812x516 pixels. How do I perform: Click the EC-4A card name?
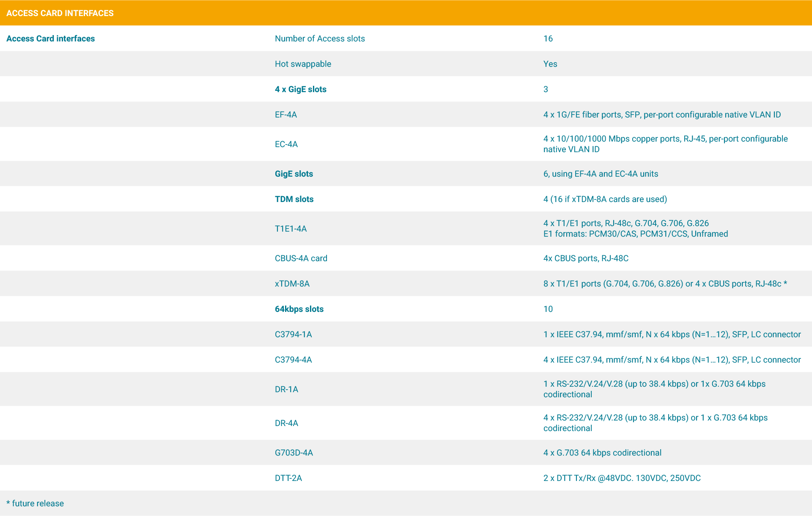(286, 144)
